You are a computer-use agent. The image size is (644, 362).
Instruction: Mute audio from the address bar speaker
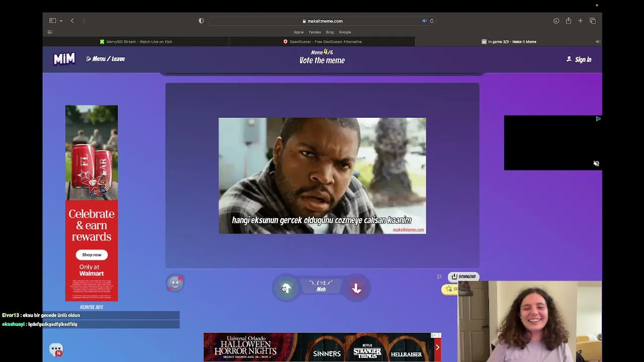[424, 21]
